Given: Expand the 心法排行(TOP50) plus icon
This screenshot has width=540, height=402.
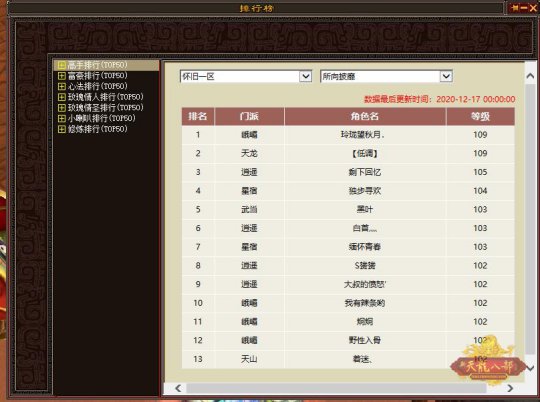Looking at the screenshot, I should [x=62, y=86].
